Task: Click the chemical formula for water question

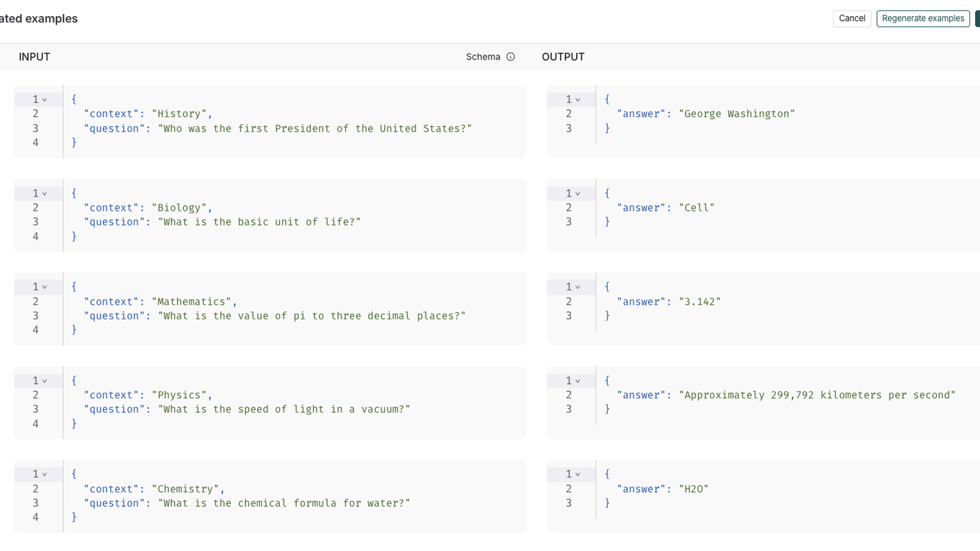Action: (247, 503)
